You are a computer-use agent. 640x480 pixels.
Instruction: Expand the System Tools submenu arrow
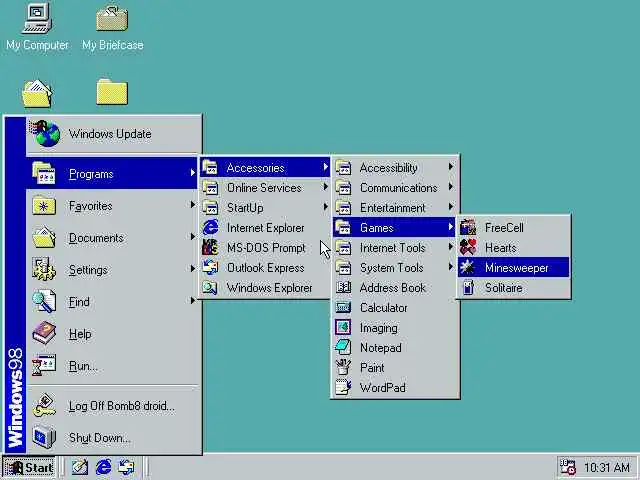click(451, 267)
